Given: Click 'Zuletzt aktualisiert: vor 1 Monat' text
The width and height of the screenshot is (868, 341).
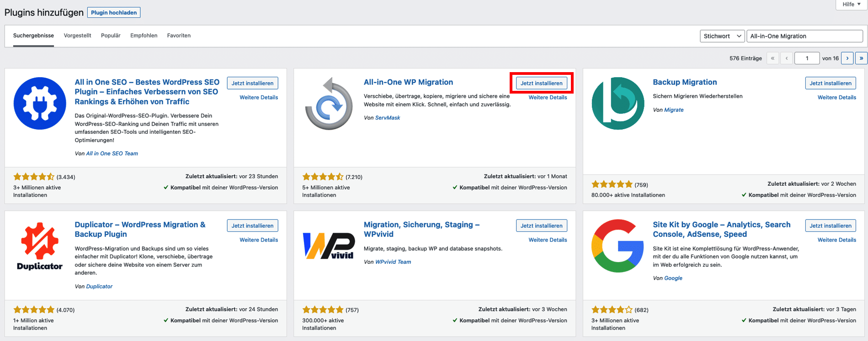Looking at the screenshot, I should 525,176.
